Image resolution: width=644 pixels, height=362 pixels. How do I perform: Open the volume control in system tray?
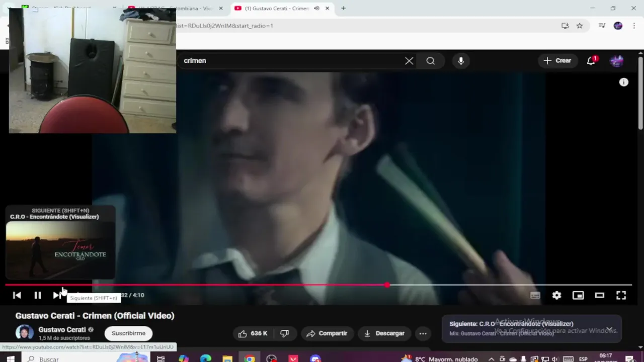point(555,359)
